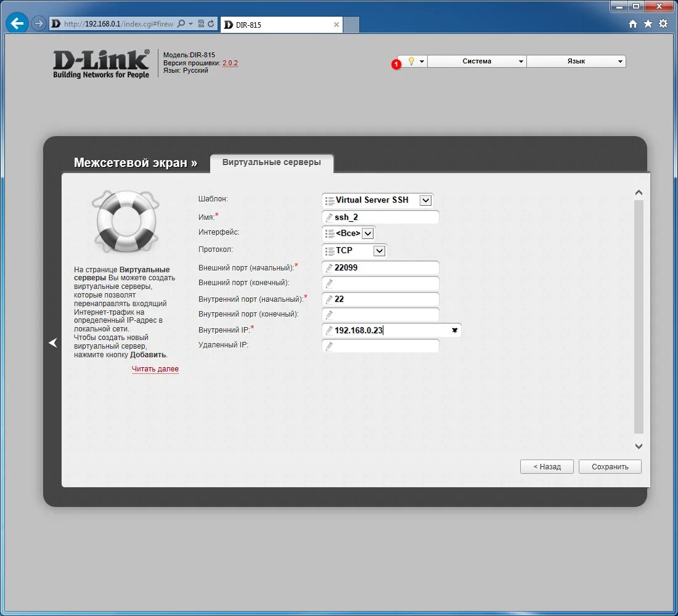The height and width of the screenshot is (616, 678).
Task: Click the lightbulb notifications icon
Action: (411, 61)
